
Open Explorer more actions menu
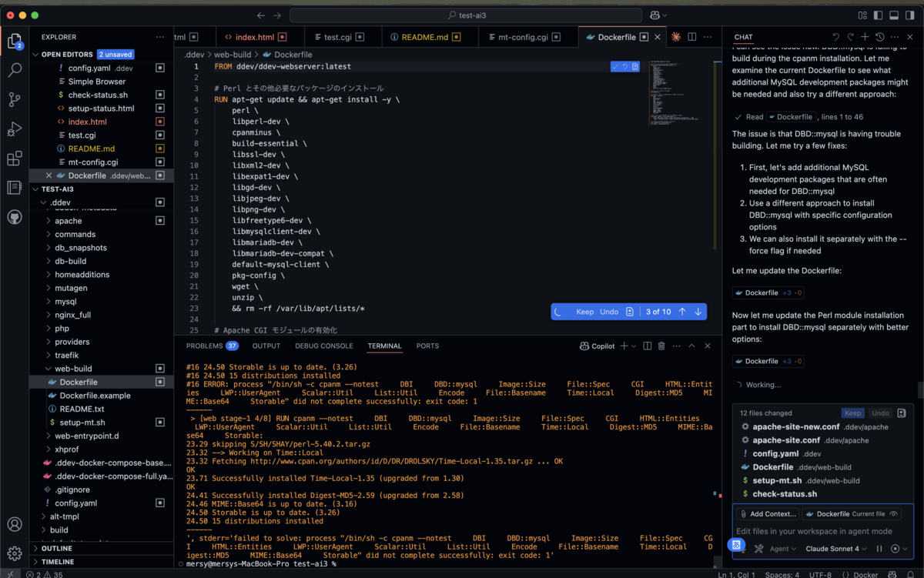tap(160, 37)
